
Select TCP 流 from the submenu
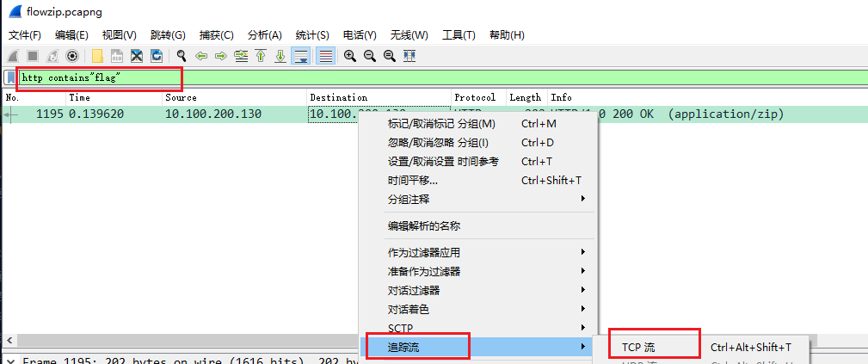tap(639, 348)
